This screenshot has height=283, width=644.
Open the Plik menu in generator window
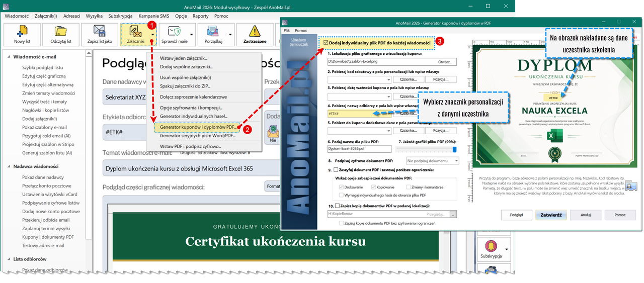286,31
